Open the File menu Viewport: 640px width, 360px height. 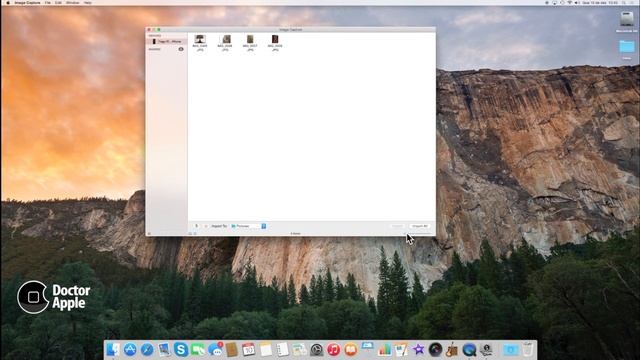click(x=48, y=2)
